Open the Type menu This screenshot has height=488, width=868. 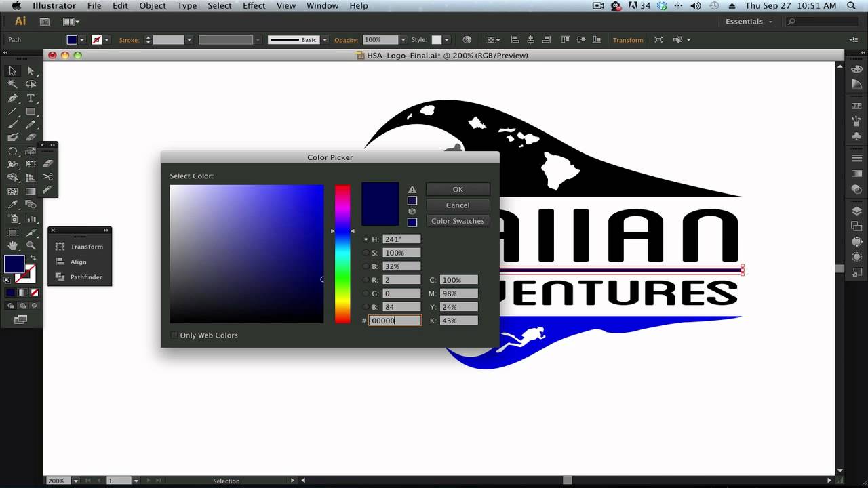[187, 5]
